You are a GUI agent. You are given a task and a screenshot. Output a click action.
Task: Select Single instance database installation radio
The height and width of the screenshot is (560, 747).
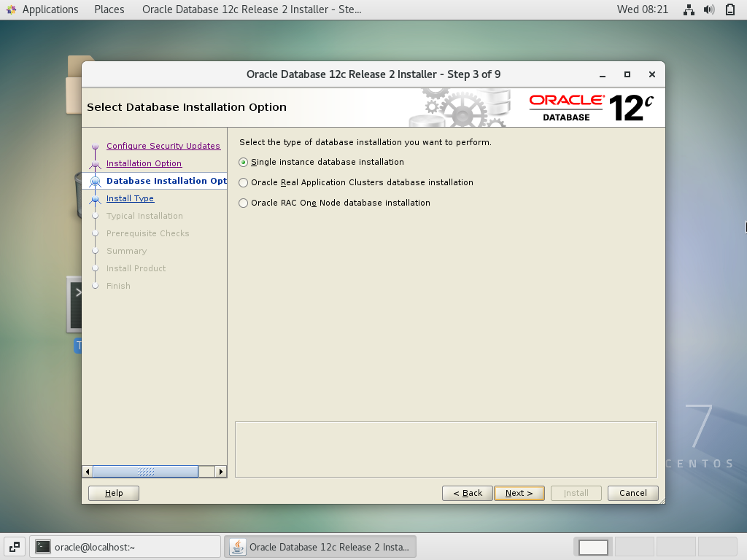click(x=244, y=163)
